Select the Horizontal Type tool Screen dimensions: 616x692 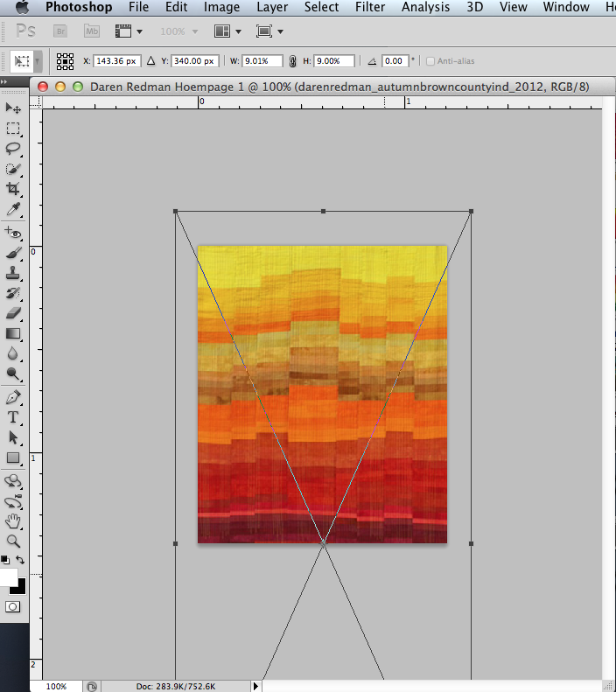(x=13, y=417)
